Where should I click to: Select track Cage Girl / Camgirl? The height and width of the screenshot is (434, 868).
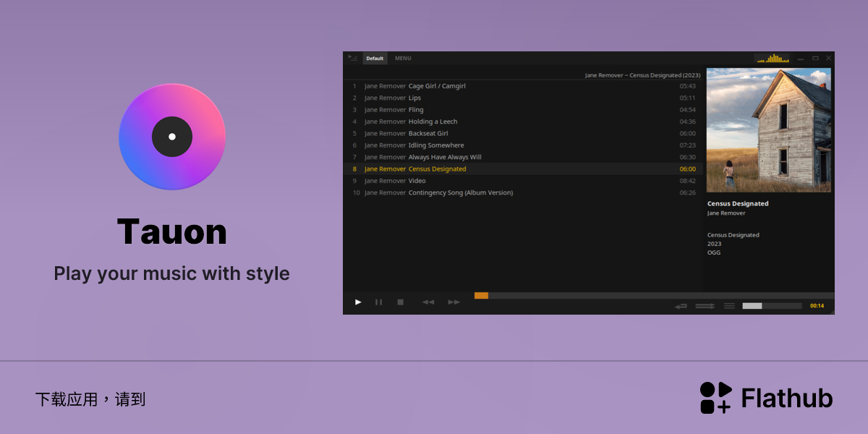[x=523, y=86]
